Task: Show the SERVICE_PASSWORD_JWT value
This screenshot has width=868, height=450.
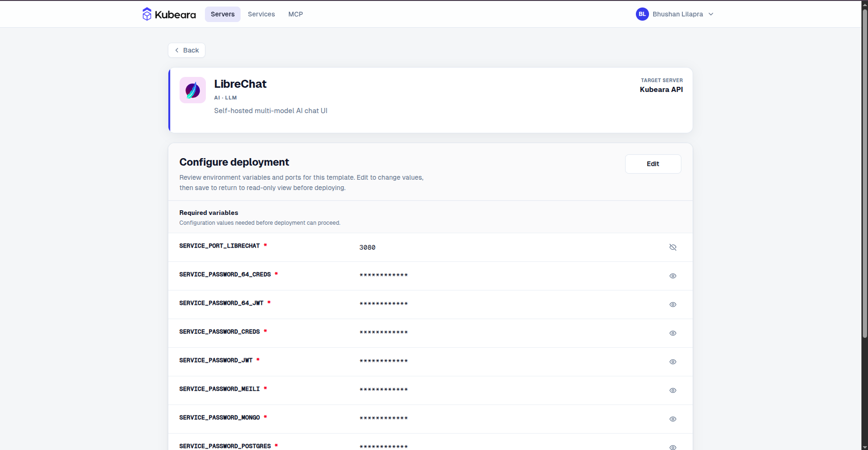Action: coord(673,362)
